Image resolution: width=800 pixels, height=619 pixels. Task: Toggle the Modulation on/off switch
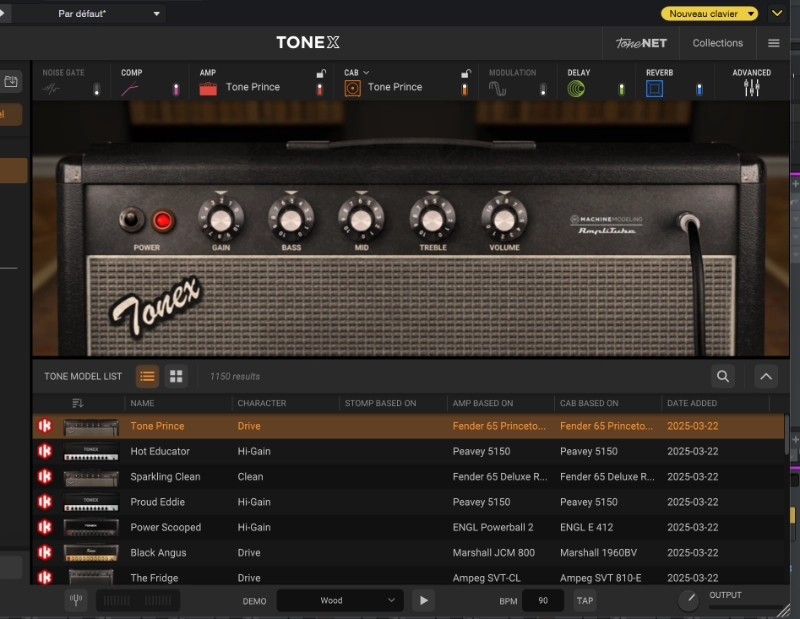pos(543,90)
